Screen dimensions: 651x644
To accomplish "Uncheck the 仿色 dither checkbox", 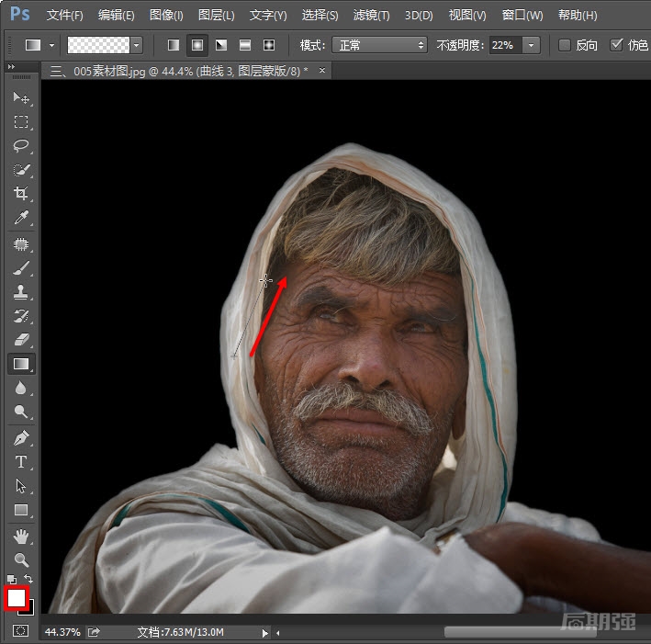I will [616, 45].
